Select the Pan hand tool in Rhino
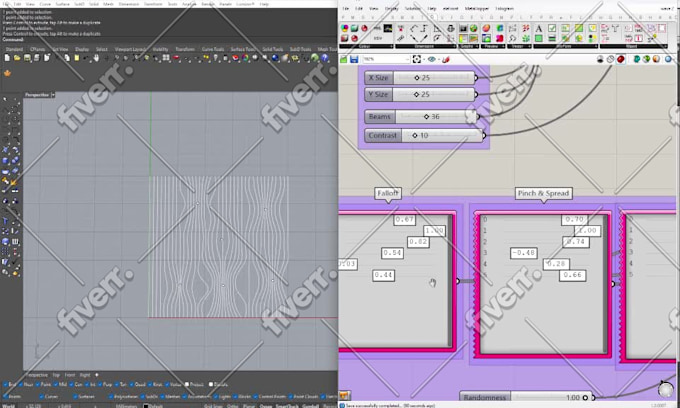The height and width of the screenshot is (408, 680). 96,58
